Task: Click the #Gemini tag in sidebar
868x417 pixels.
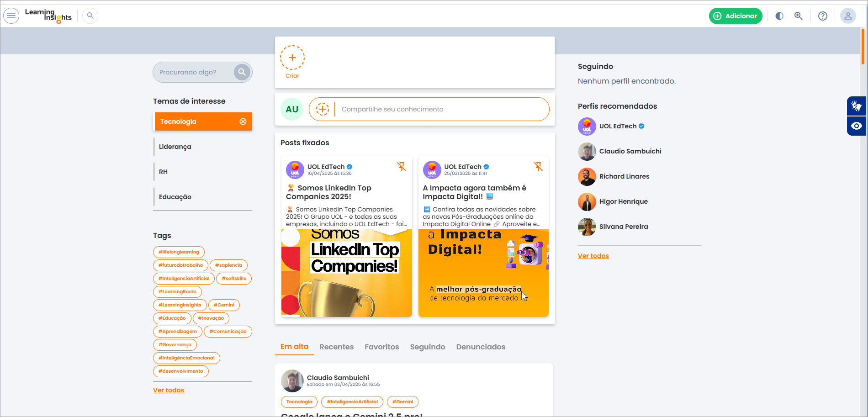Action: [224, 305]
